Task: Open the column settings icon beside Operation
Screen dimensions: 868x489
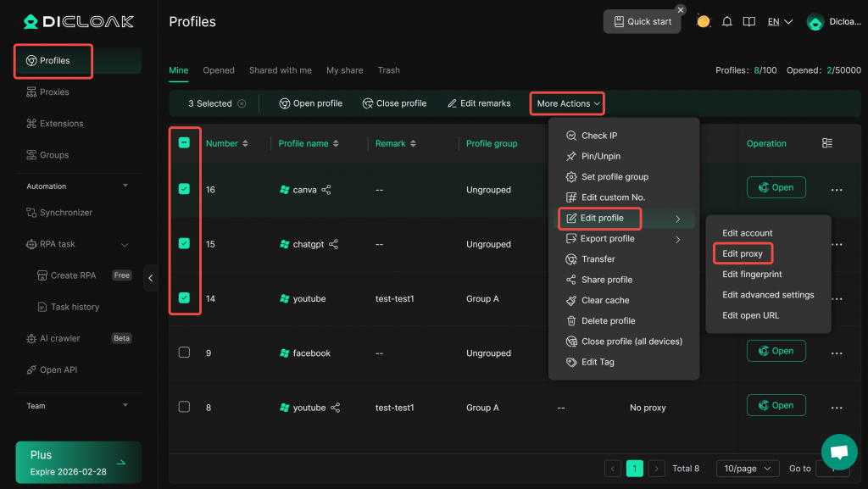Action: click(x=827, y=143)
